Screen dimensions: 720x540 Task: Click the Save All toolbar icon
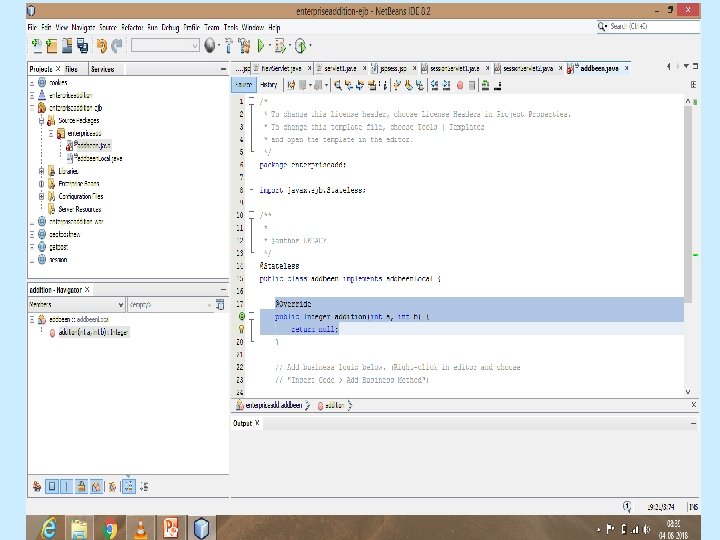(83, 45)
